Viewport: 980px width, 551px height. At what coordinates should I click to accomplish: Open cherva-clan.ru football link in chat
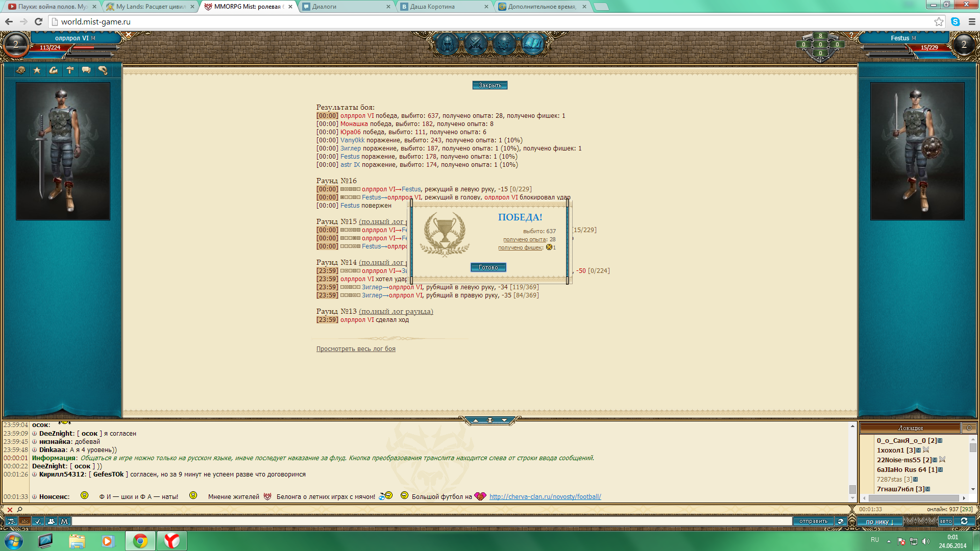point(545,497)
